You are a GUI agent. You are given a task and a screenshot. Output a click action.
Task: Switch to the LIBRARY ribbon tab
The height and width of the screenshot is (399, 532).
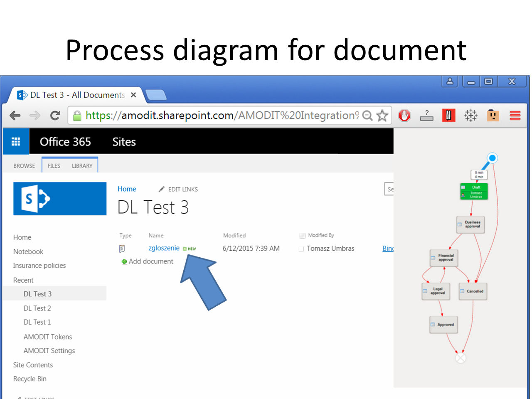point(82,165)
